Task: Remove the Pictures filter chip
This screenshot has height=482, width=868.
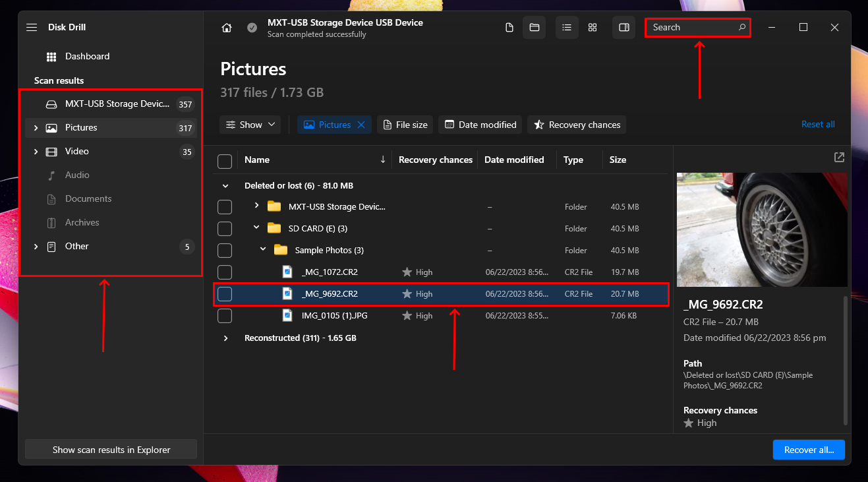Action: (361, 125)
